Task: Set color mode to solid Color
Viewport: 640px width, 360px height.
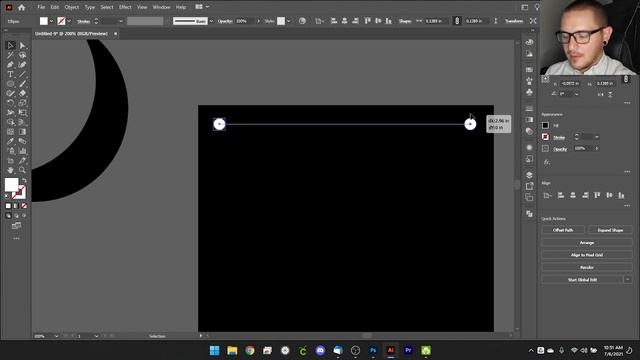Action: (8, 206)
